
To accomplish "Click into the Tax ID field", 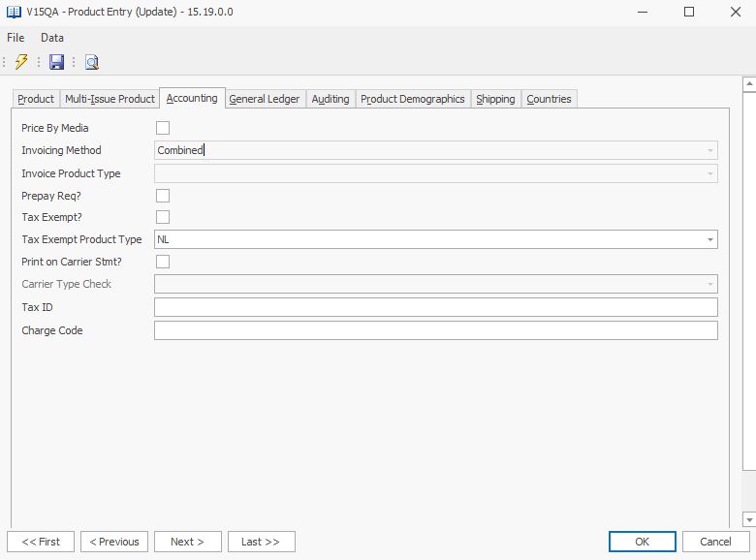I will click(435, 307).
